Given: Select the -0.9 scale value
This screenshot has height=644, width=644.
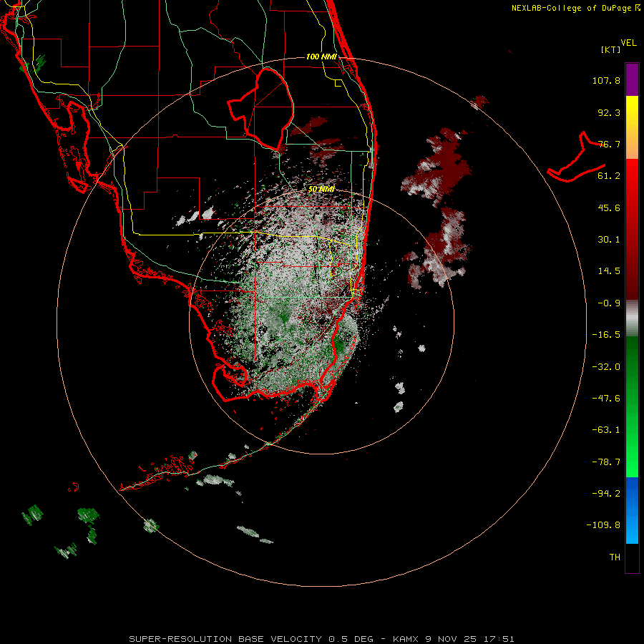Looking at the screenshot, I should coord(609,303).
